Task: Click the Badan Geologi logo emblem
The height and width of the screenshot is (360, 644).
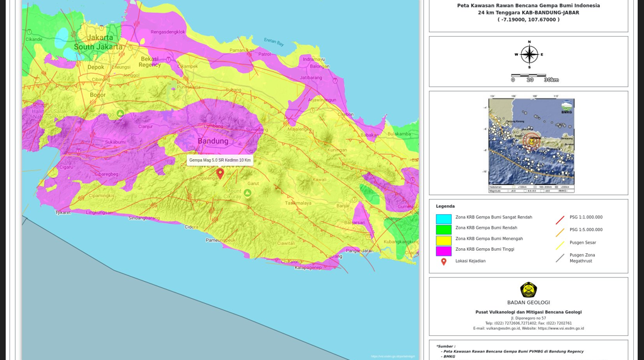Action: [529, 290]
